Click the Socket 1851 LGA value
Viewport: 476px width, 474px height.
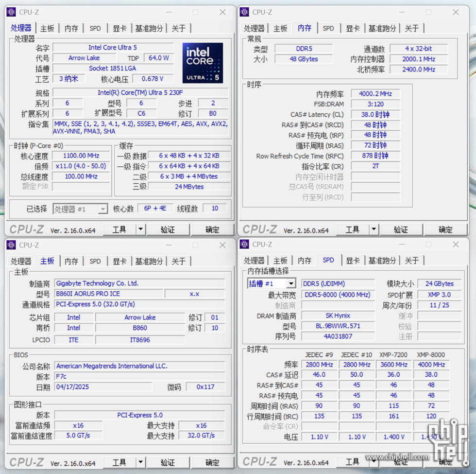click(113, 69)
